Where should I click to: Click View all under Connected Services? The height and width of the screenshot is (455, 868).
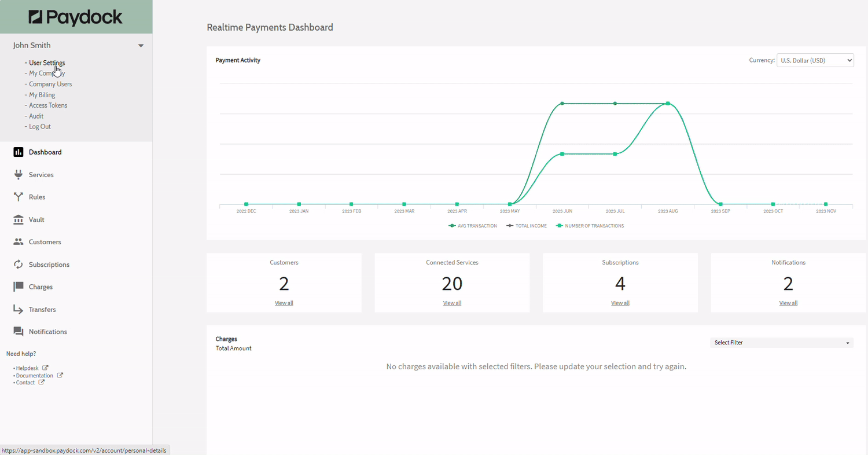(x=452, y=303)
